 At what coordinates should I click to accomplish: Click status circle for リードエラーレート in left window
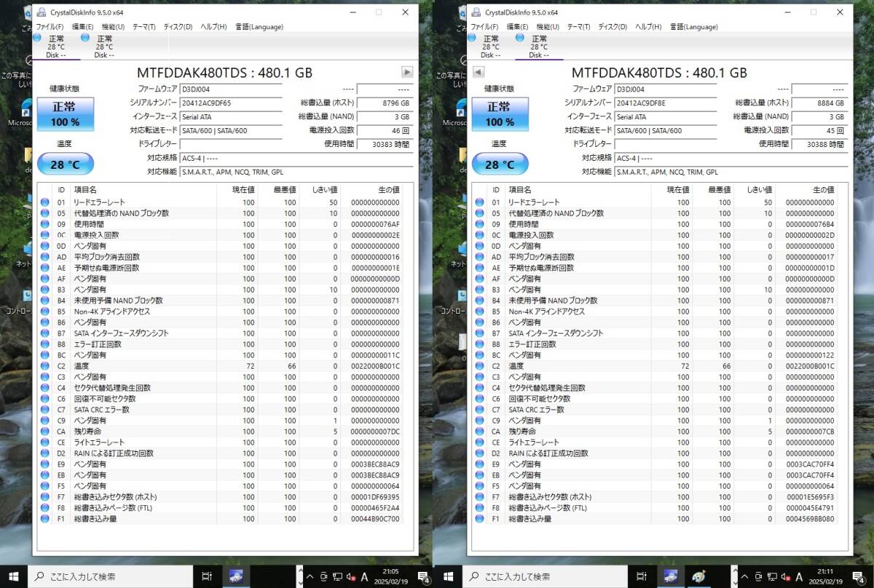click(x=44, y=202)
